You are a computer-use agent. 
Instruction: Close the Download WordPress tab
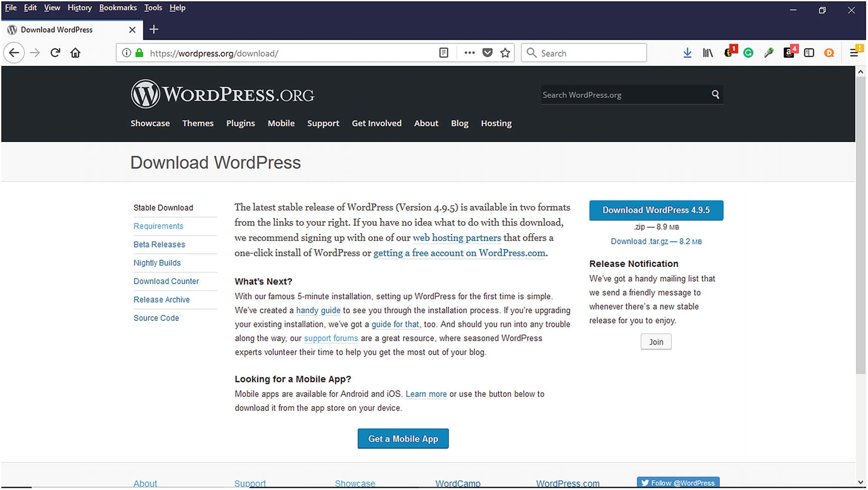(132, 30)
